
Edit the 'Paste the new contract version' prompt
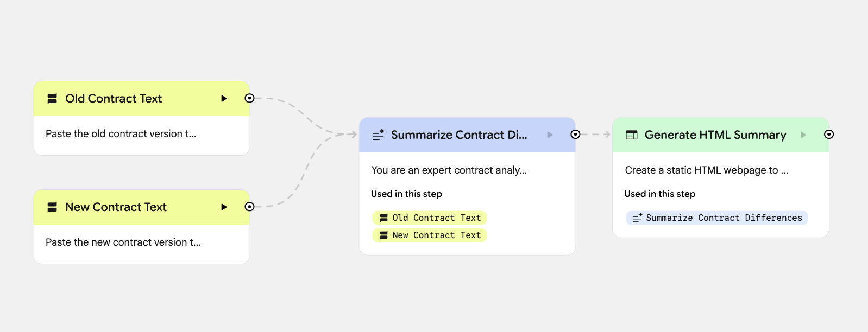pos(123,242)
